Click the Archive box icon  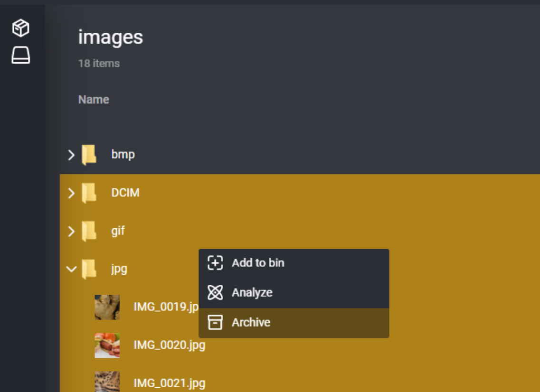(x=215, y=323)
